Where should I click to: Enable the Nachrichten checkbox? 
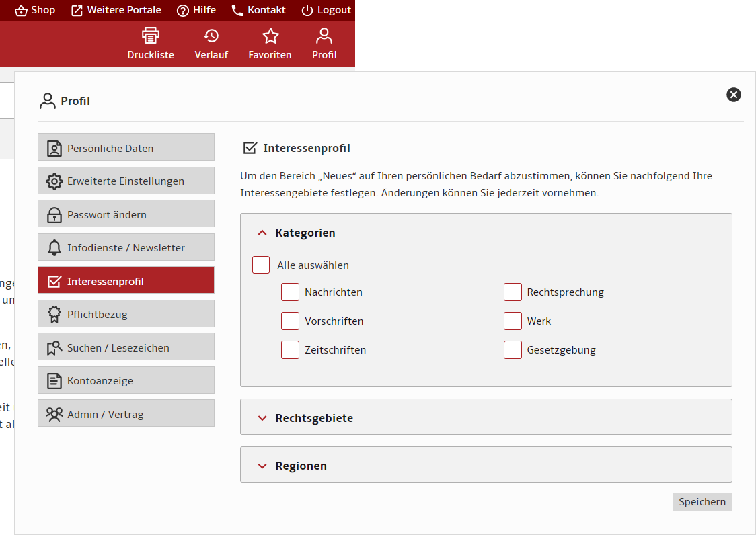[290, 292]
